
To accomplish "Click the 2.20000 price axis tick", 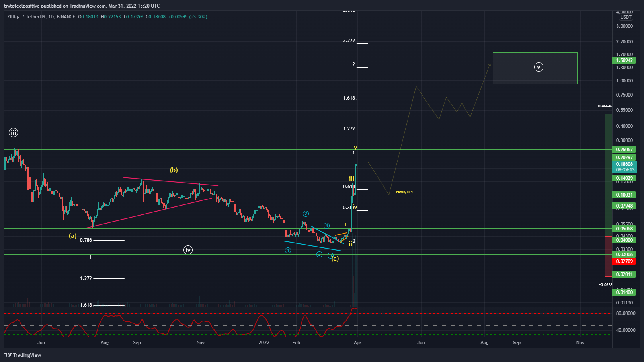I will [x=624, y=42].
